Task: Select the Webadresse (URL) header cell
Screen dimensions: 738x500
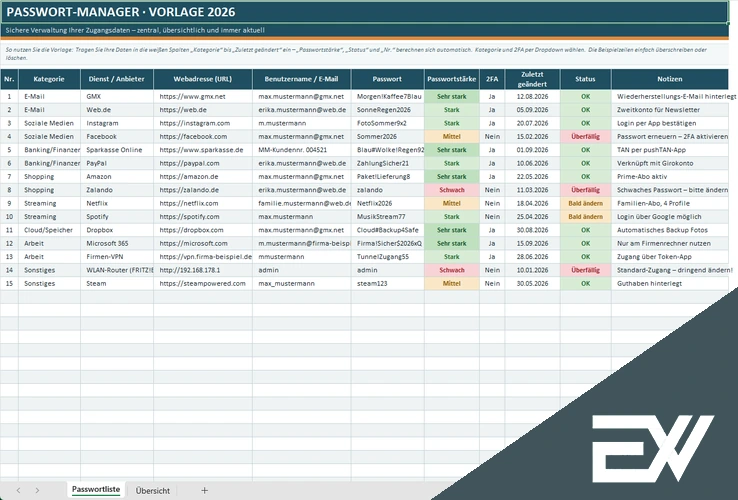Action: (203, 79)
